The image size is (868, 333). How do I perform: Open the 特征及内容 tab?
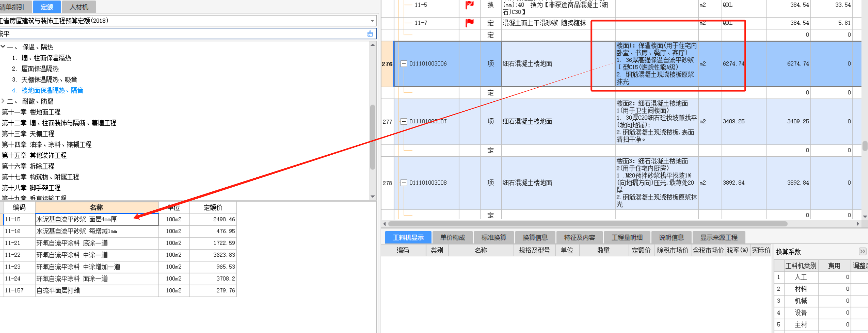(579, 237)
